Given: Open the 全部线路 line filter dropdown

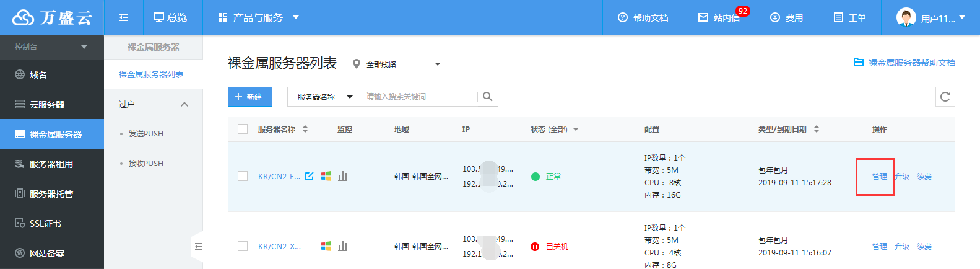Looking at the screenshot, I should [397, 64].
